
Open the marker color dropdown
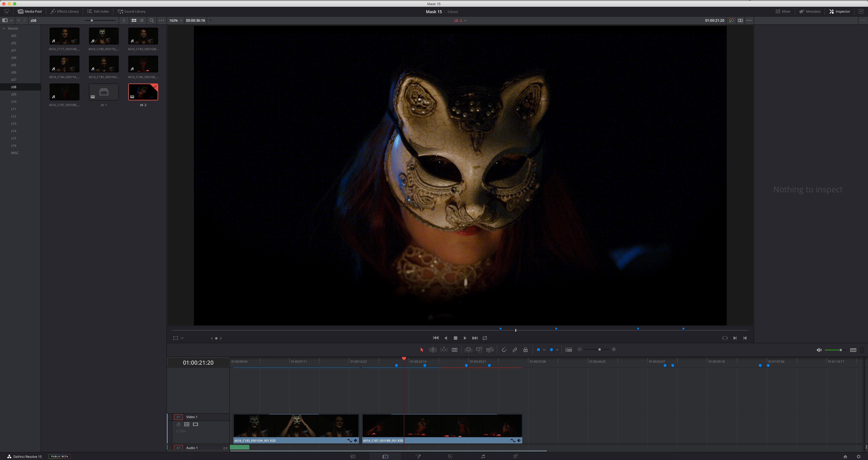tap(557, 350)
